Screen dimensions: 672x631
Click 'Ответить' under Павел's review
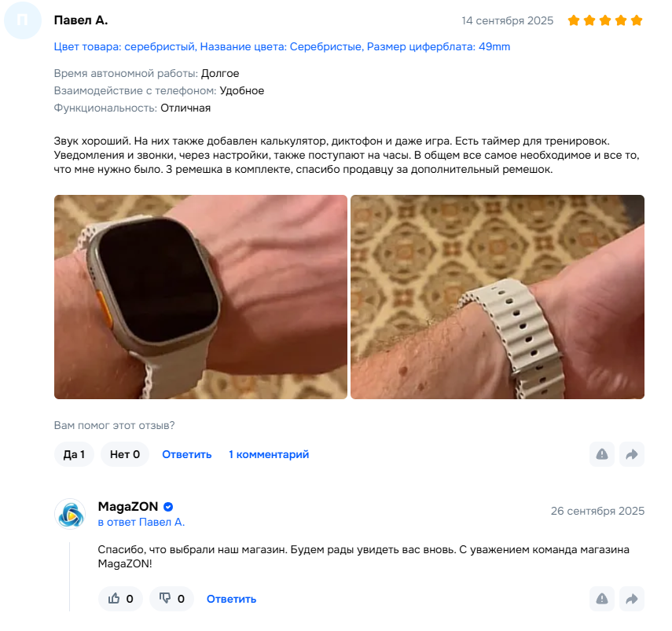(187, 454)
